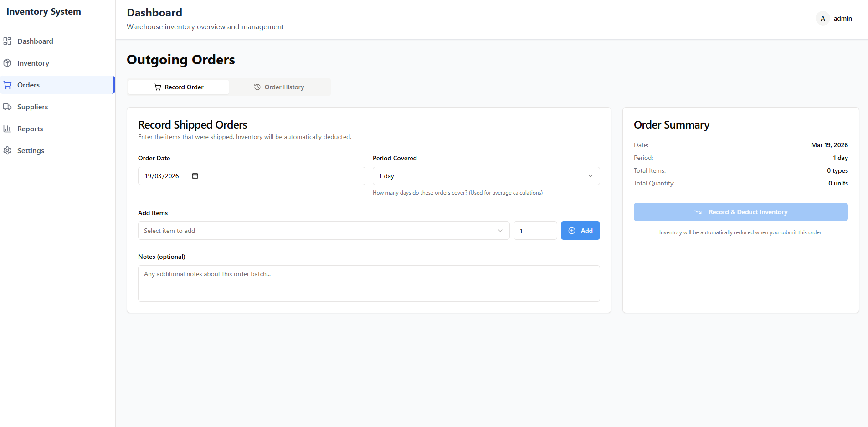Click the Inventory box icon in sidebar
Image resolution: width=868 pixels, height=427 pixels.
coord(7,63)
